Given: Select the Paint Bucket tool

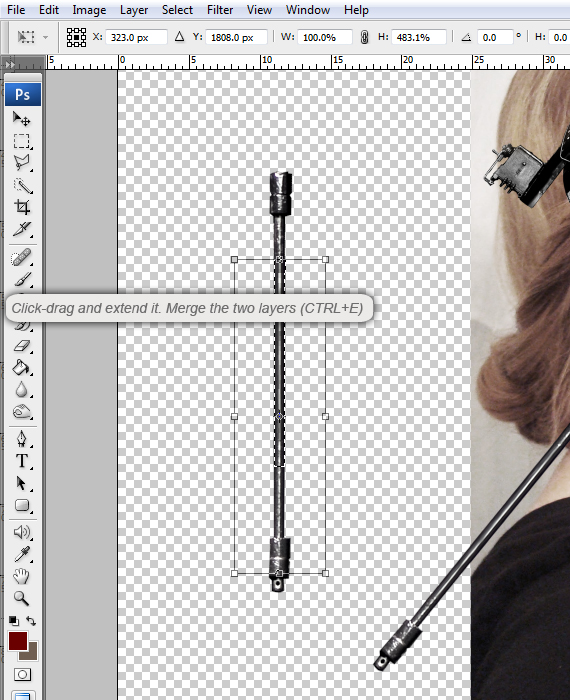Looking at the screenshot, I should tap(21, 368).
